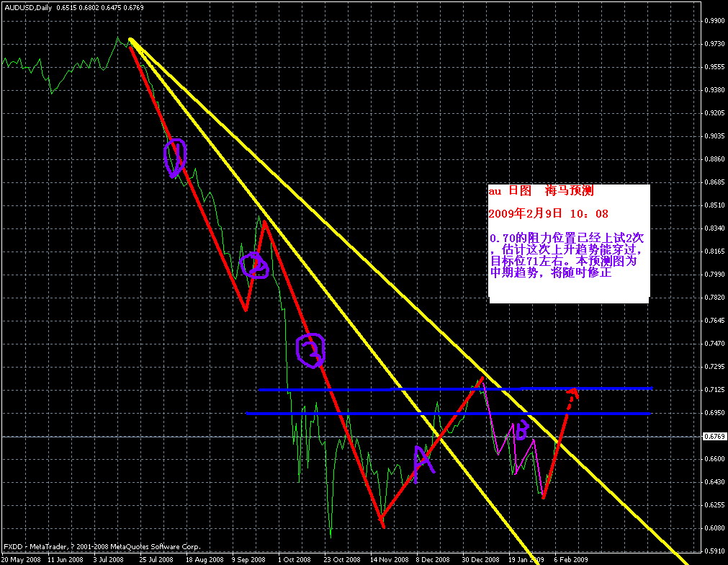The image size is (728, 565).
Task: Select the 0.7990 price axis label
Action: (714, 274)
